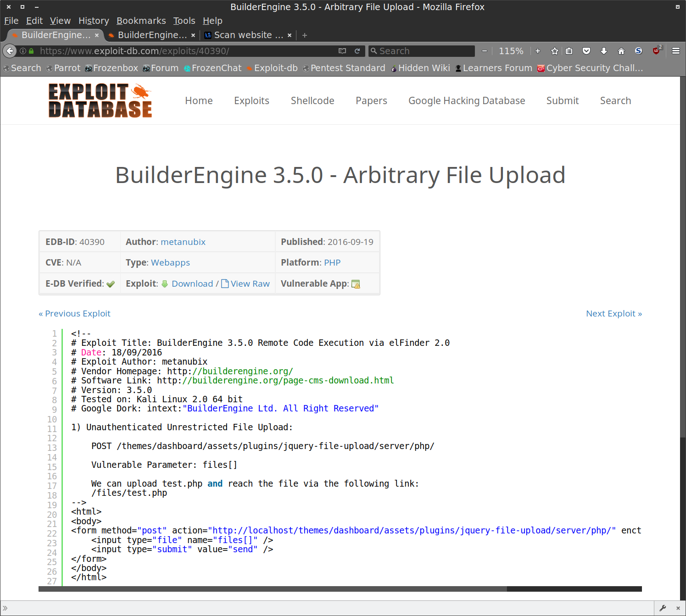The width and height of the screenshot is (686, 616).
Task: Open the View menu
Action: (x=60, y=21)
